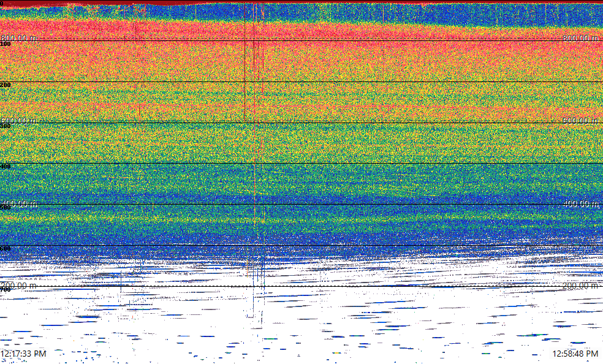The image size is (603, 364).
Task: Click the right-edge 200.00 m depth label
Action: pos(580,286)
